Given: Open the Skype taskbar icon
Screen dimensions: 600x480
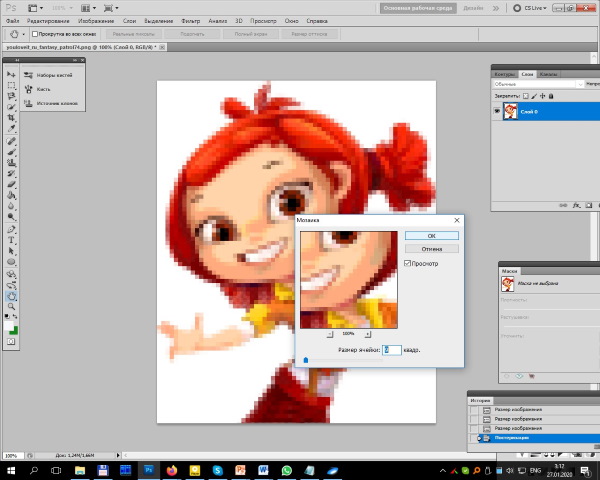Looking at the screenshot, I should pyautogui.click(x=218, y=470).
